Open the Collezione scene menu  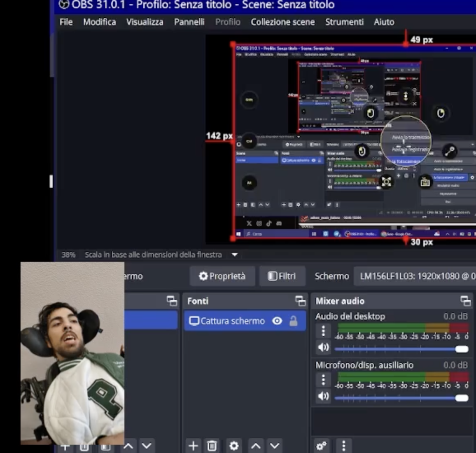click(x=282, y=22)
